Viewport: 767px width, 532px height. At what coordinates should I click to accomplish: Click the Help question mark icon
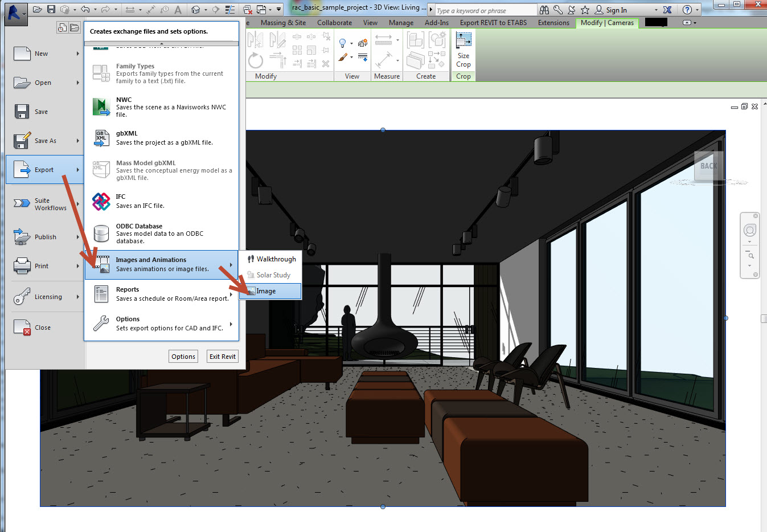[x=687, y=10]
